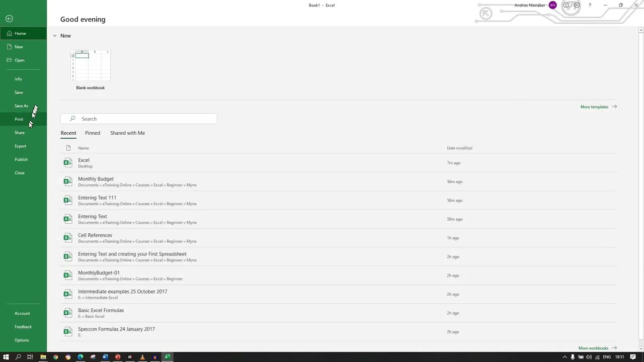
Task: Open the Windows notification center
Action: (633, 357)
